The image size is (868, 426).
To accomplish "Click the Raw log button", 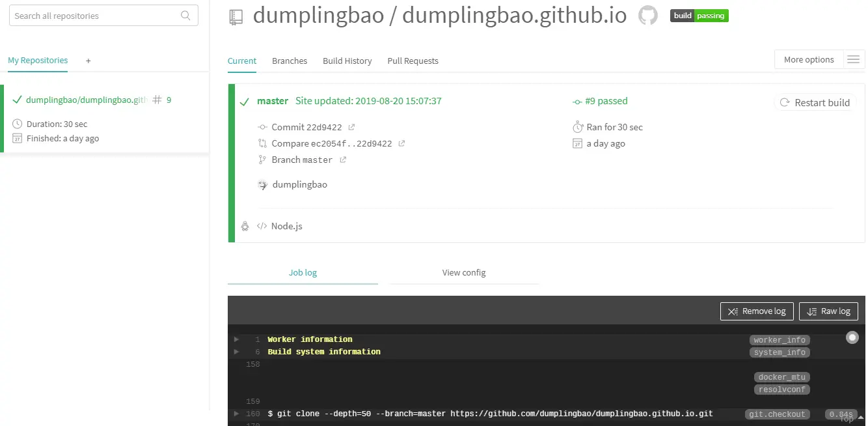I will coord(828,311).
